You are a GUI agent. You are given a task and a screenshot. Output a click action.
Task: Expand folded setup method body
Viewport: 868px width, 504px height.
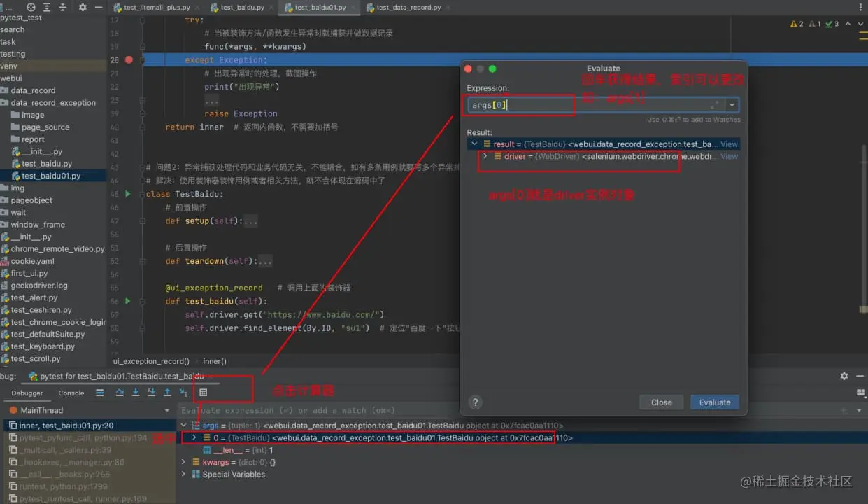coord(250,221)
